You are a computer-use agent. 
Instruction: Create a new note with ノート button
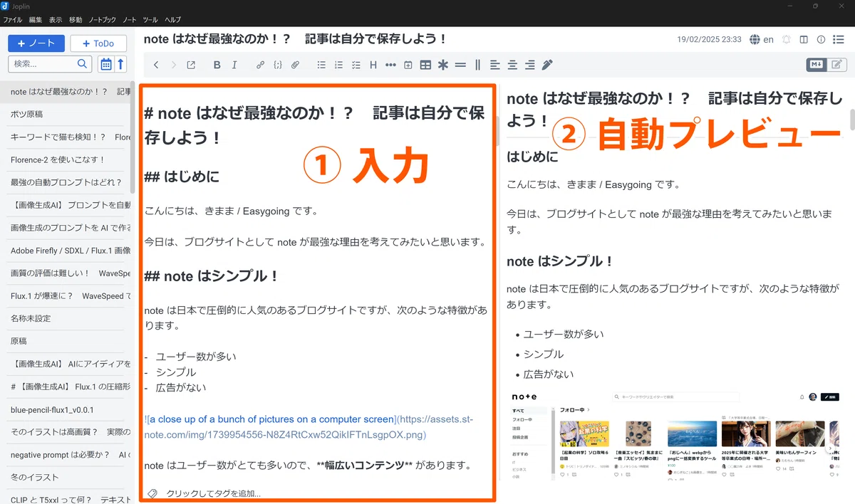point(36,43)
